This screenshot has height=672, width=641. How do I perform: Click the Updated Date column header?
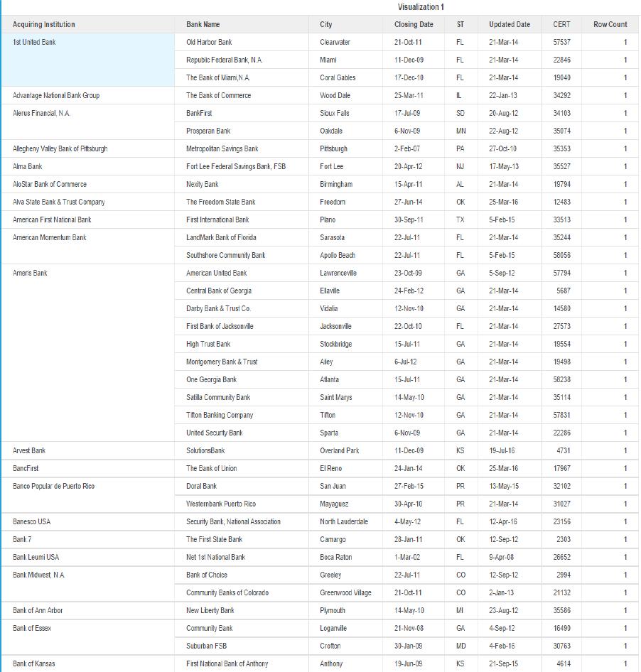[x=510, y=24]
